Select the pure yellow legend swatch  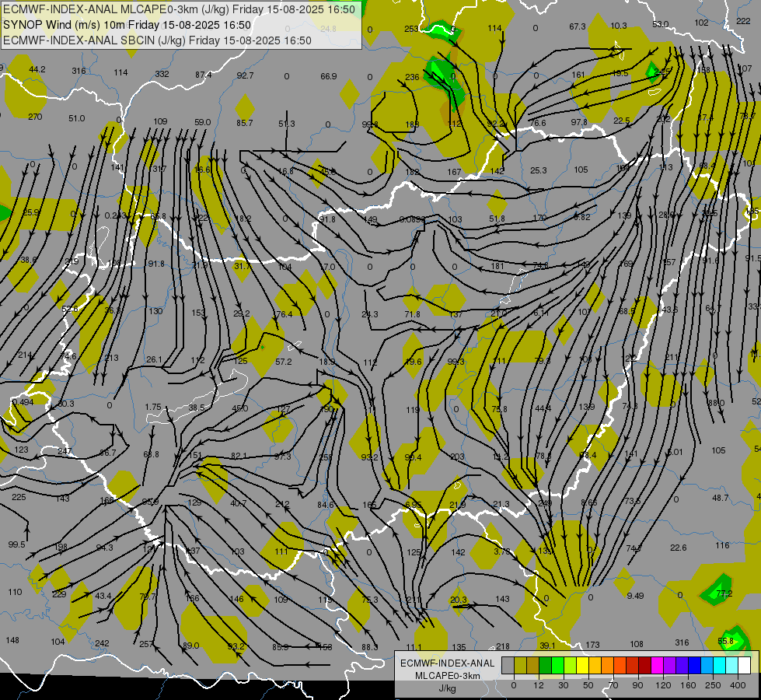pos(583,666)
